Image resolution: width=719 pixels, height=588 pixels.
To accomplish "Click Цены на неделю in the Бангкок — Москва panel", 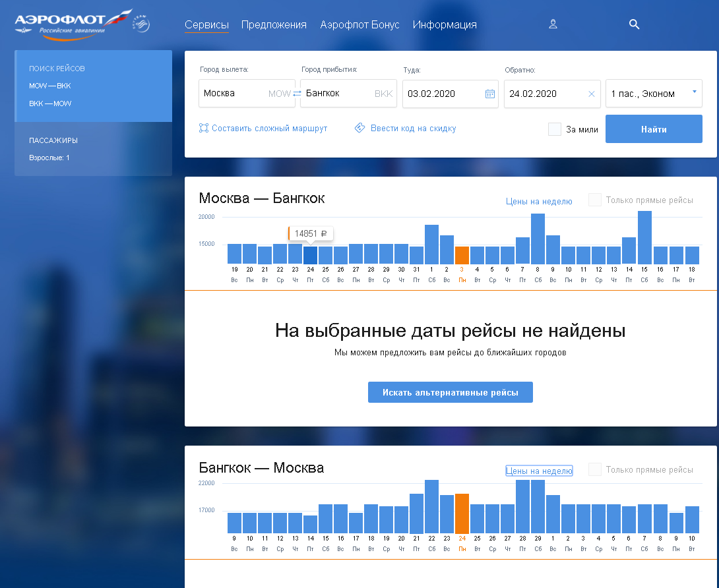I will [x=539, y=471].
